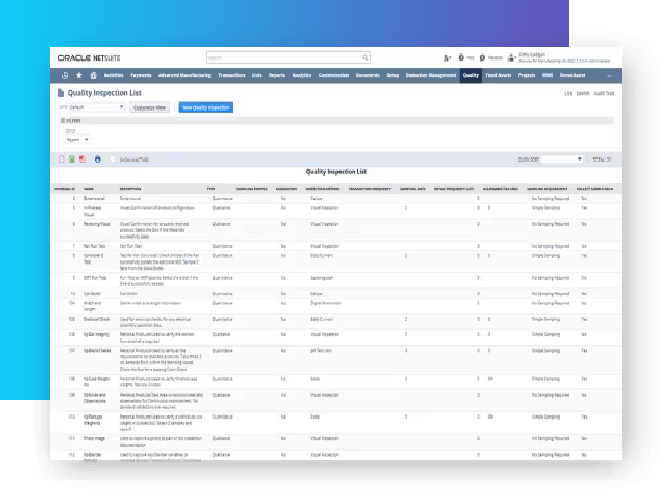Image resolution: width=665 pixels, height=493 pixels.
Task: Open the Recent Records clock icon
Action: pyautogui.click(x=65, y=75)
